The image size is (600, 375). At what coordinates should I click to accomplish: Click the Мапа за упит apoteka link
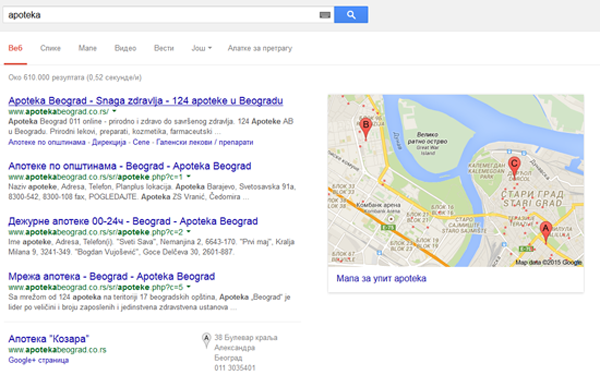click(x=381, y=279)
